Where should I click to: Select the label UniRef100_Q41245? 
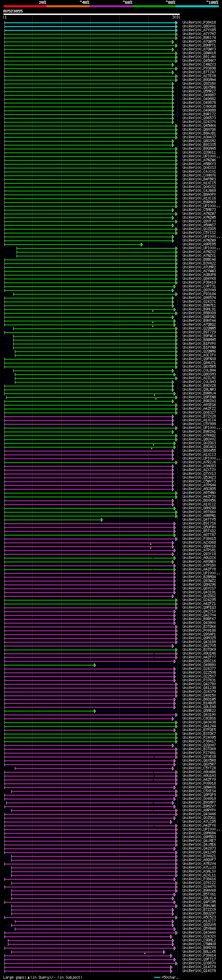coord(199,852)
